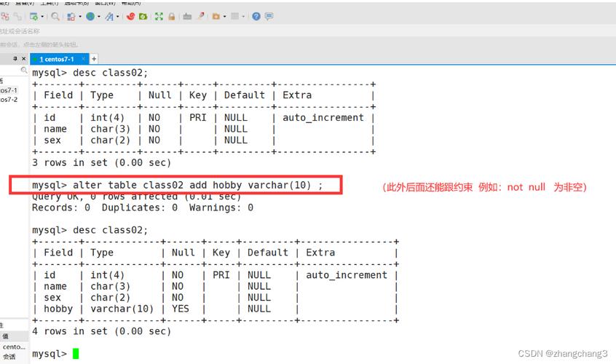Expand the layout arrangement dropdown arrow
The image size is (616, 364).
80,17
